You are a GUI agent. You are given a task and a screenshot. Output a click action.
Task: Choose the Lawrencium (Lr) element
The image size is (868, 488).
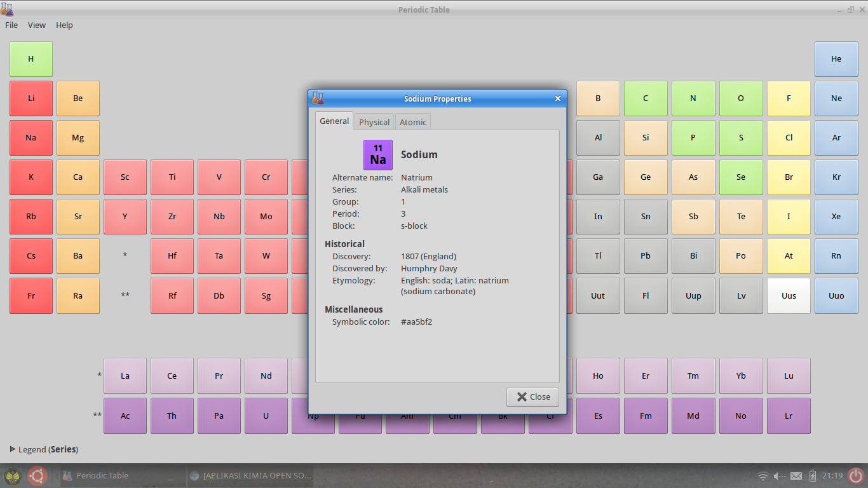coord(789,416)
